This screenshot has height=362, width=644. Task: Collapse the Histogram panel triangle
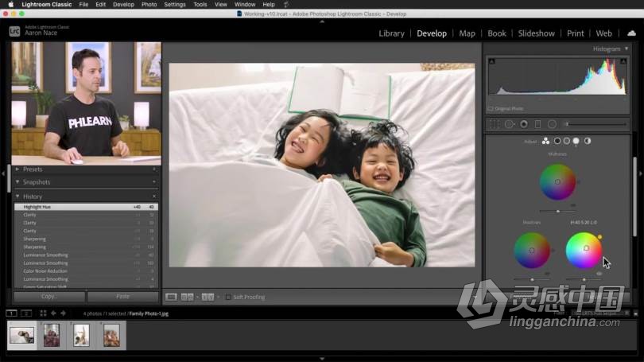(x=627, y=49)
